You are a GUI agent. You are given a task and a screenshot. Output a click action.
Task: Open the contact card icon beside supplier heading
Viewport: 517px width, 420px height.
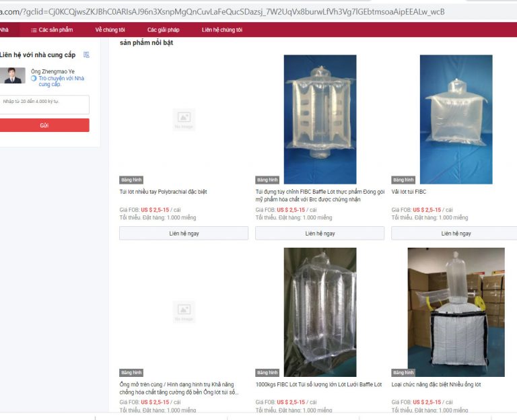[x=86, y=55]
